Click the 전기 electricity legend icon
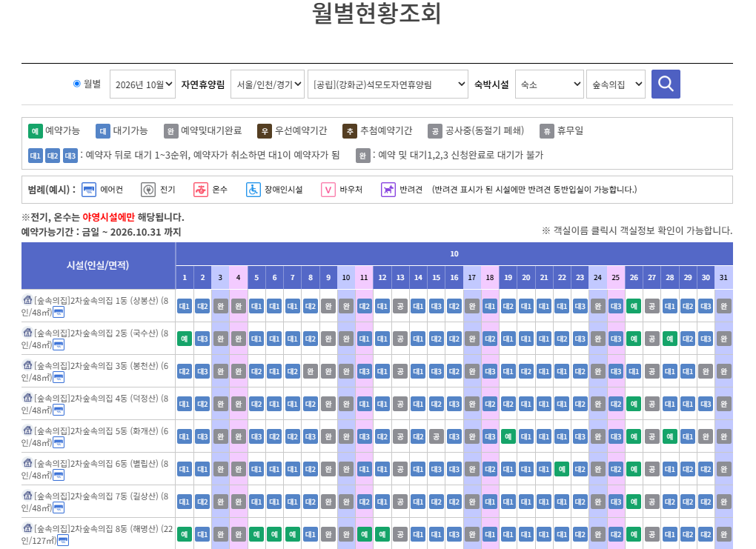The image size is (756, 549). coord(148,190)
